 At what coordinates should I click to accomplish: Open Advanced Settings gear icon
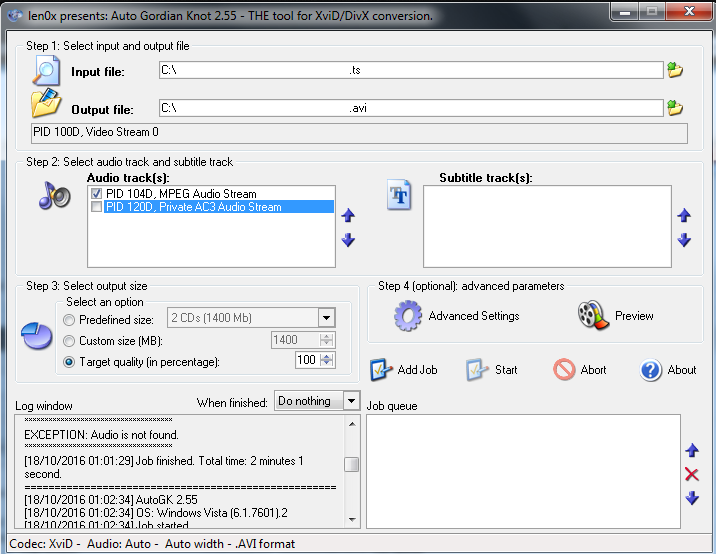[408, 316]
